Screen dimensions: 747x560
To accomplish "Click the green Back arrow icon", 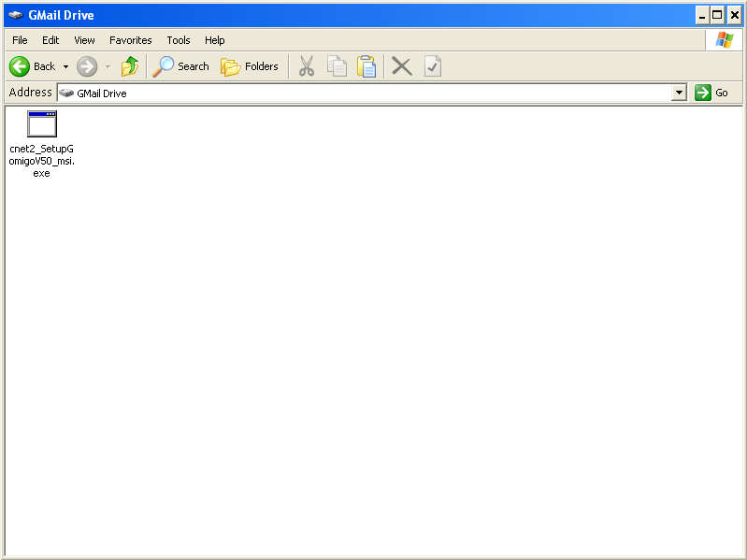I will (20, 66).
